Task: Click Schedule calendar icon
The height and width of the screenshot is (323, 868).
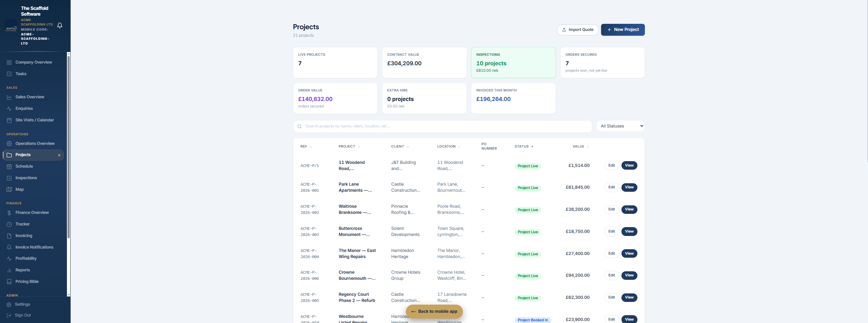Action: tap(9, 167)
